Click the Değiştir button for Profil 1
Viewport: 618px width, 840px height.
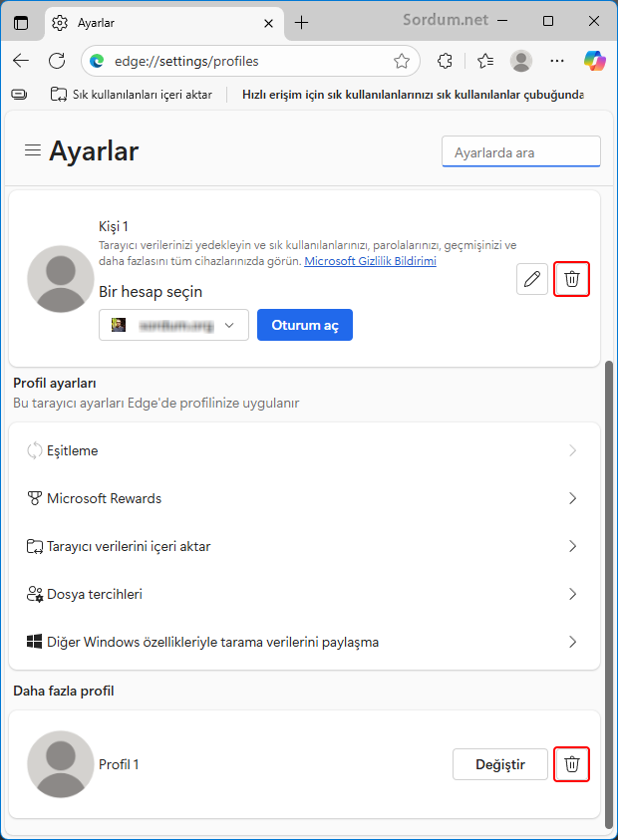click(x=500, y=762)
